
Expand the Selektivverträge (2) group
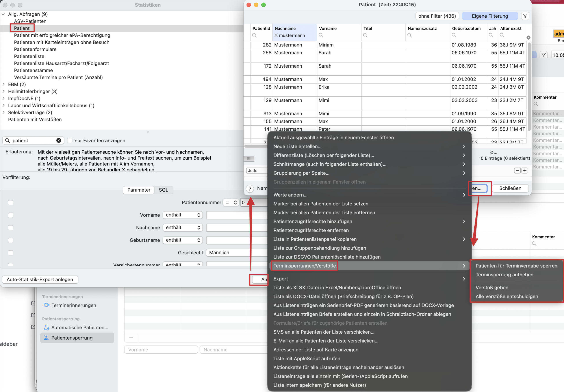click(3, 113)
